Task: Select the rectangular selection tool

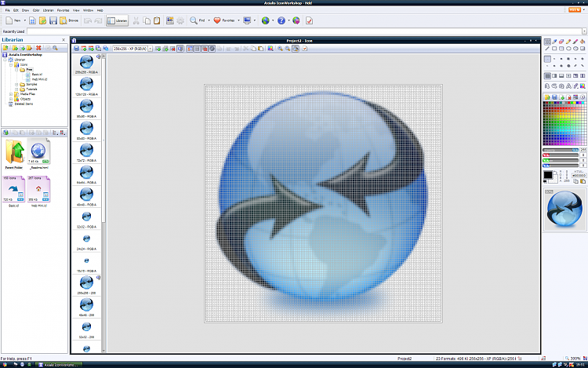Action: [x=547, y=42]
